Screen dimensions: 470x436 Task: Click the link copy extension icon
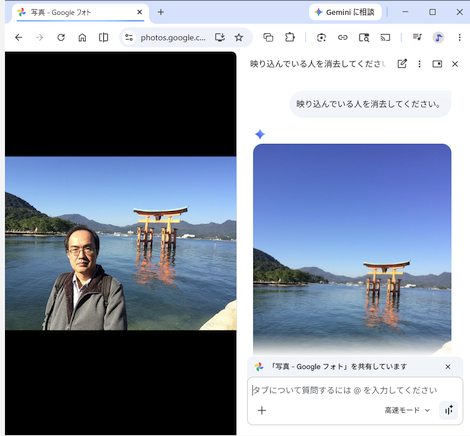(x=343, y=38)
